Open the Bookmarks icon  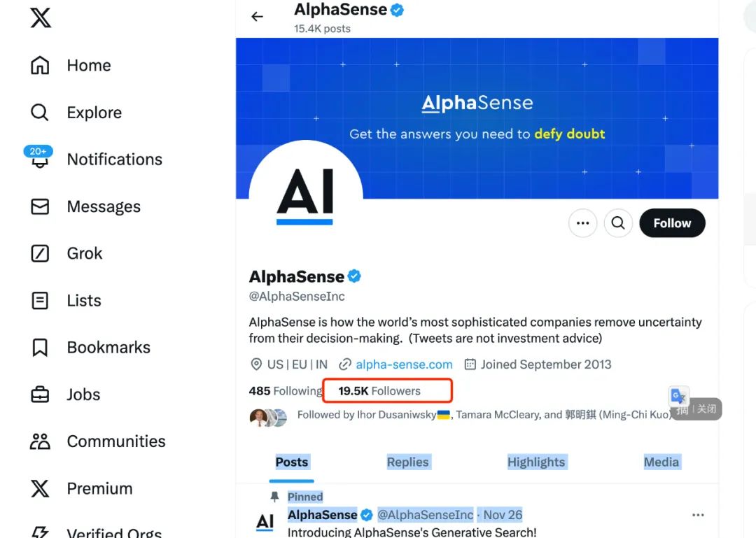tap(40, 347)
